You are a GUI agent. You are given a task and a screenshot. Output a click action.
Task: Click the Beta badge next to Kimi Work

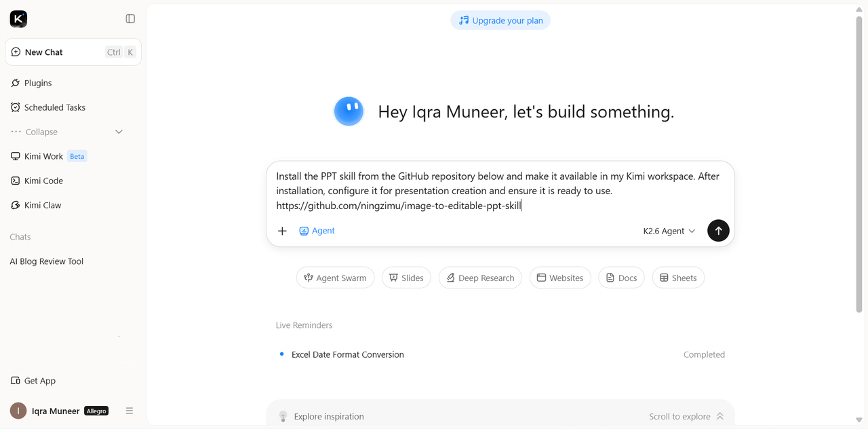pos(77,156)
